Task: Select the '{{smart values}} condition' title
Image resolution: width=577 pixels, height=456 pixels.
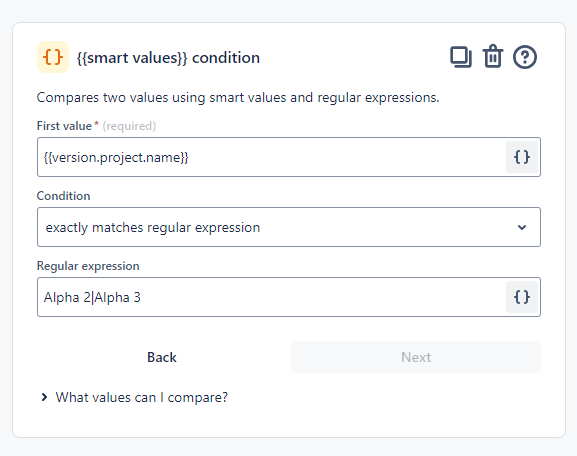Action: tap(168, 58)
